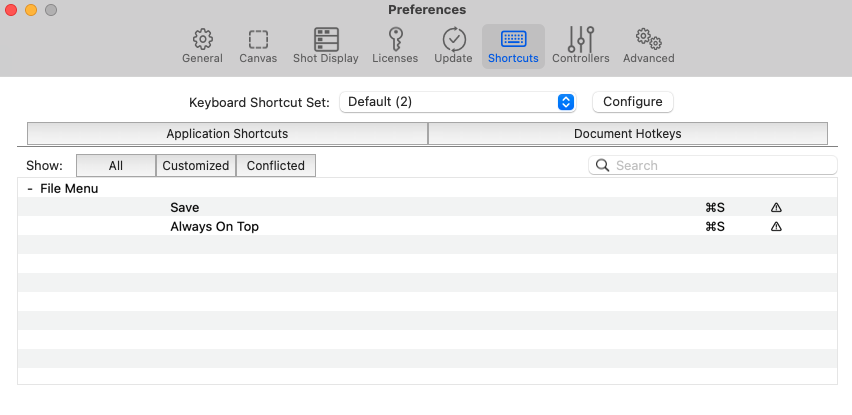Show All shortcuts filter
The height and width of the screenshot is (415, 852).
116,166
